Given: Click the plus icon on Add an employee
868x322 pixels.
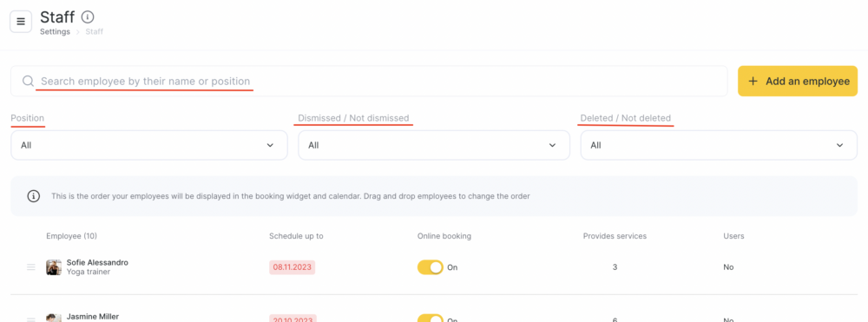Looking at the screenshot, I should point(753,82).
